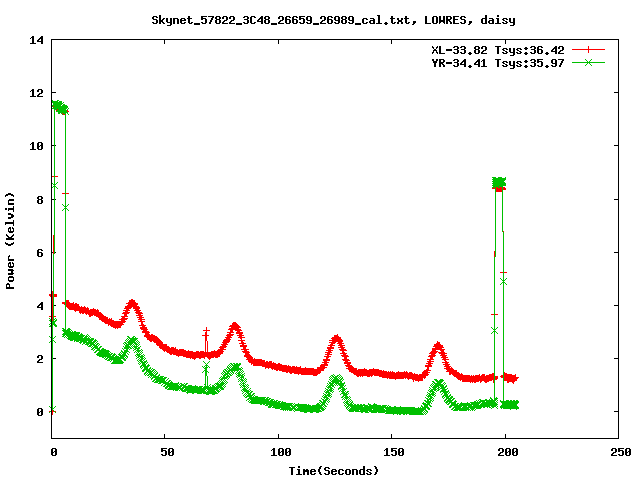Click the red curve peak near 35 seconds
Image resolution: width=640 pixels, height=480 pixels.
coord(132,303)
